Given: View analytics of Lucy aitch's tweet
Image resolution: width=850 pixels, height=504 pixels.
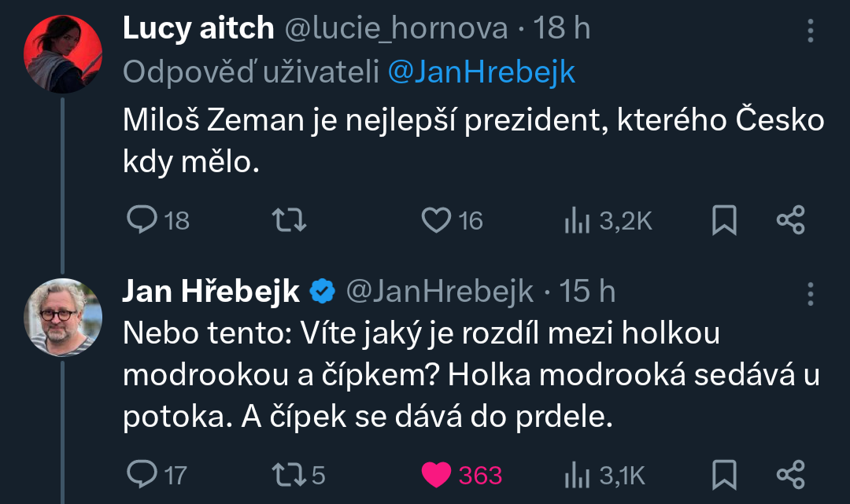Looking at the screenshot, I should 577,221.
